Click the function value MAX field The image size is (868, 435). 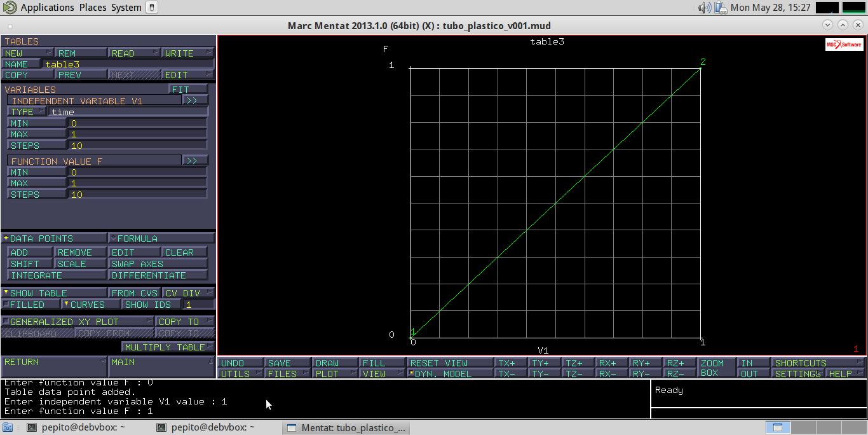[137, 183]
